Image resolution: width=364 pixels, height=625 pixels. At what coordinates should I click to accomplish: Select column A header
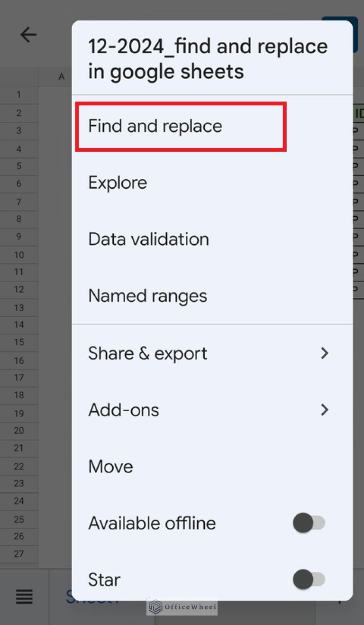(61, 76)
